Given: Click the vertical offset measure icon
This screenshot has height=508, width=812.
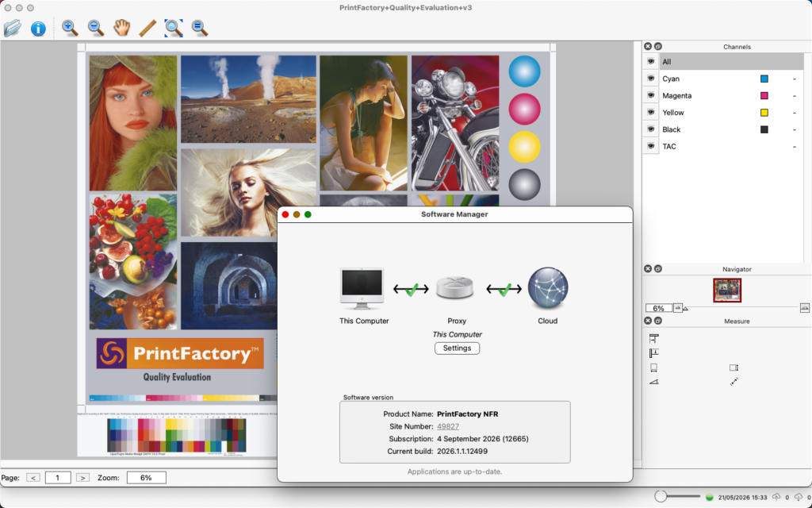Looking at the screenshot, I should [x=653, y=353].
